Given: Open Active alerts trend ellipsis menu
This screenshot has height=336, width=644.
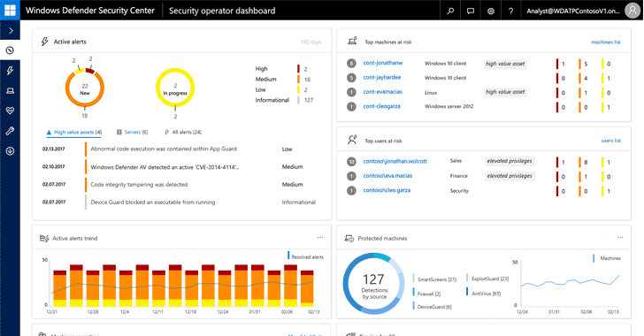Looking at the screenshot, I should (320, 238).
